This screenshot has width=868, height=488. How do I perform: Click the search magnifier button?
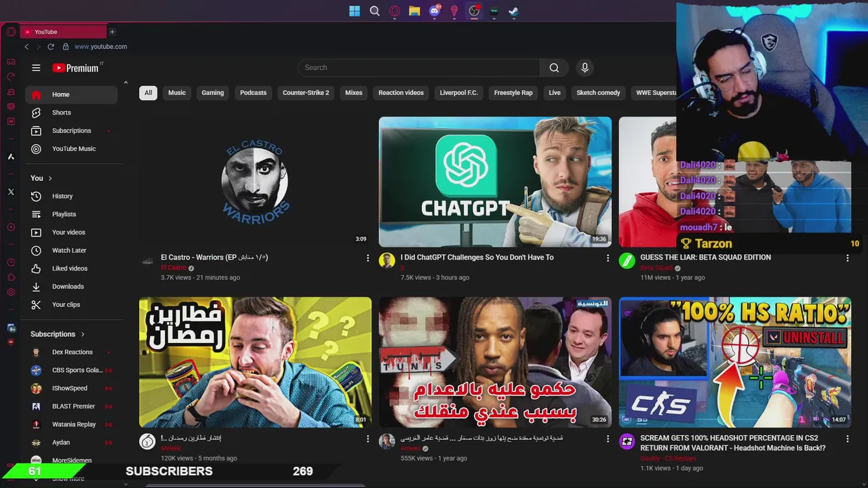tap(554, 68)
